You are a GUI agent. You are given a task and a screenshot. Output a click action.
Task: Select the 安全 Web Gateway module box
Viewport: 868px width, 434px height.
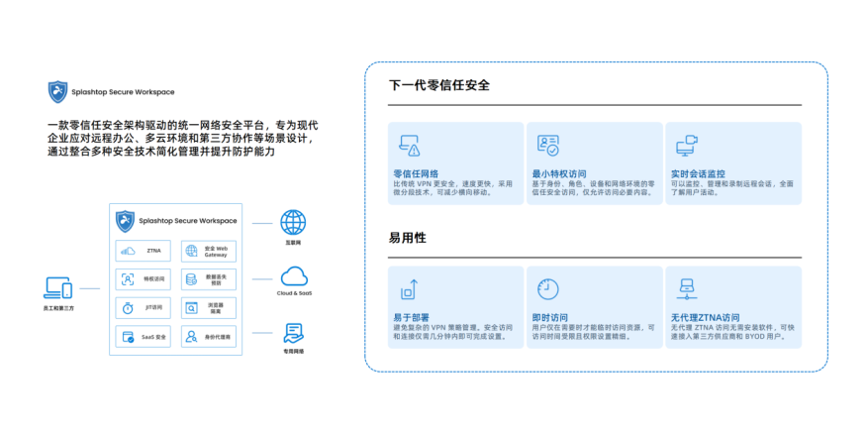coord(209,251)
